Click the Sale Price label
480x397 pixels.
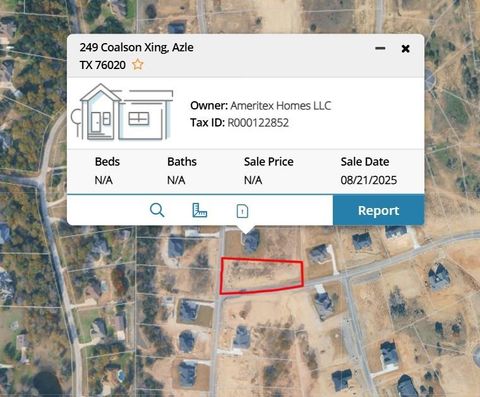pyautogui.click(x=269, y=162)
